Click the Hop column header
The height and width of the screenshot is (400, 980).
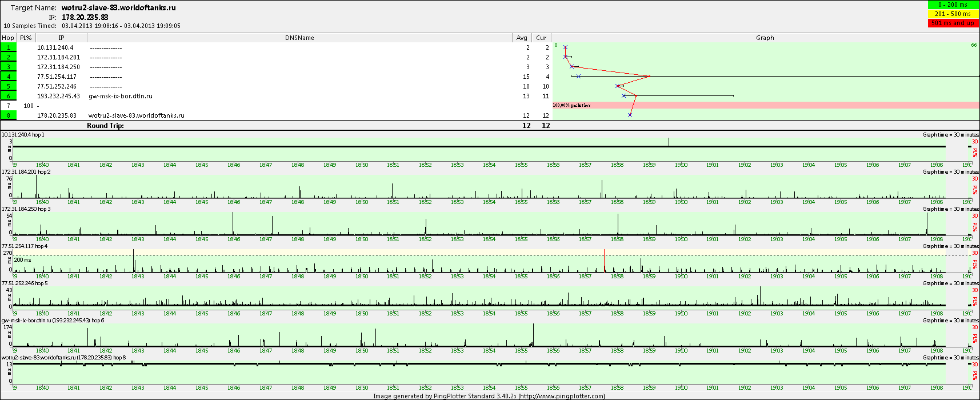pos(8,38)
